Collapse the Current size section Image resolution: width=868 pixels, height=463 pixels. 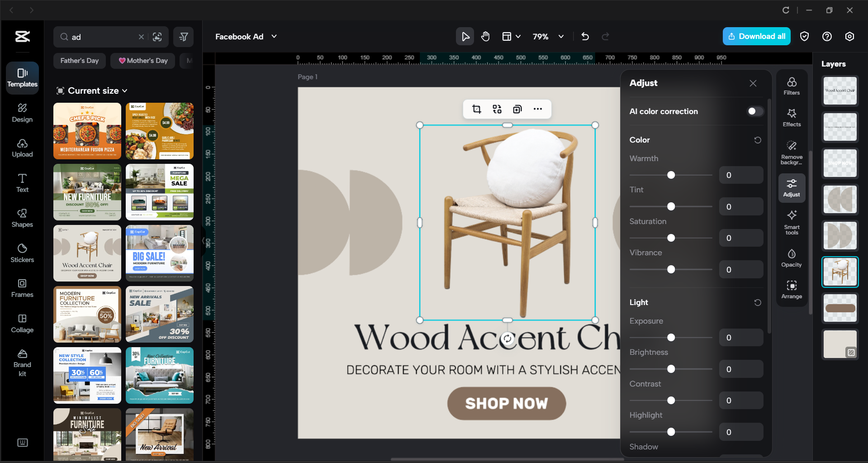(126, 91)
